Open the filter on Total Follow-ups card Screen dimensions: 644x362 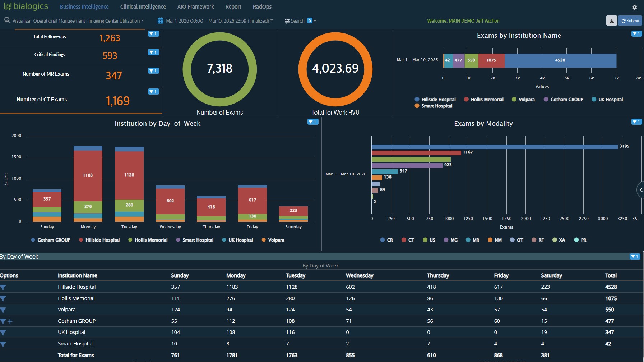pyautogui.click(x=154, y=33)
